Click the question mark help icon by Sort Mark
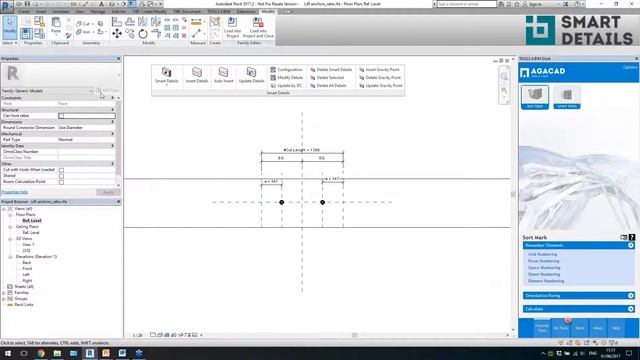The image size is (640, 360). (631, 237)
